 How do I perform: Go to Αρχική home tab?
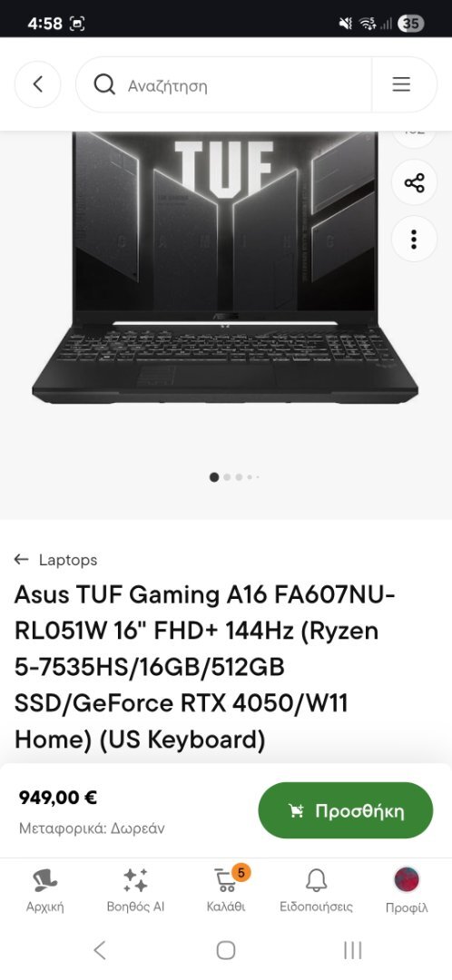coord(45,889)
